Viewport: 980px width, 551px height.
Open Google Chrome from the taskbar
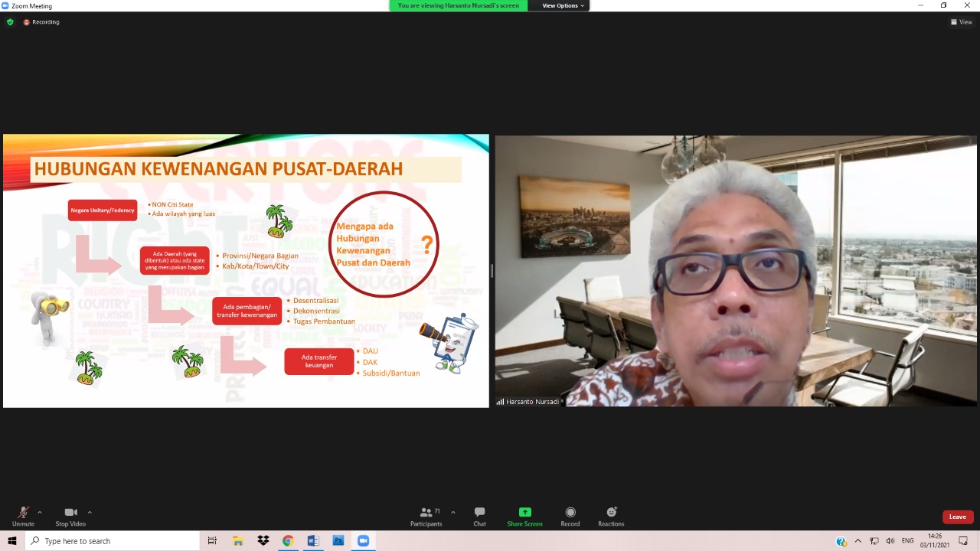pos(288,541)
